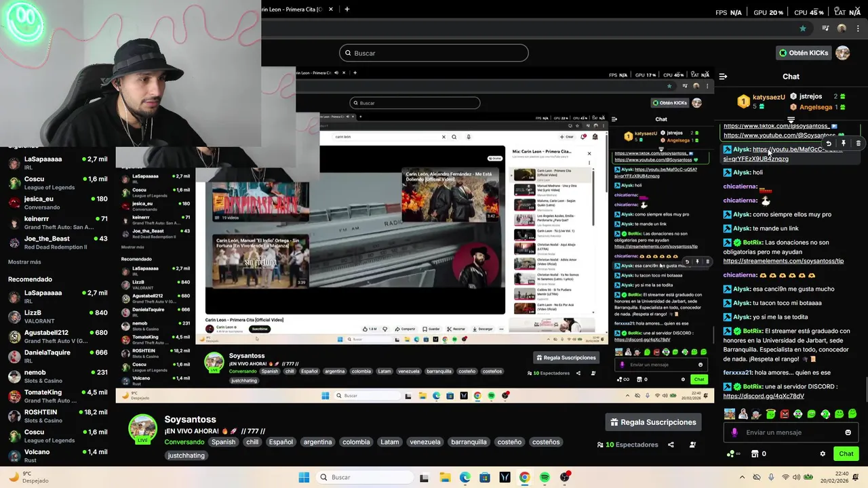
Task: Share the Soysantoss stream
Action: [671, 445]
